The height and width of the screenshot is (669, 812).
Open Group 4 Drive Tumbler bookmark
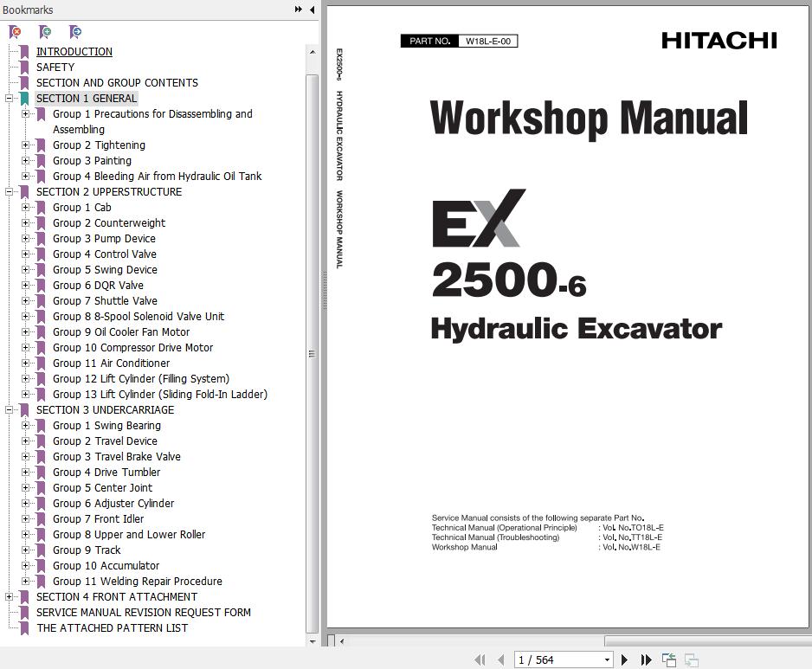pyautogui.click(x=106, y=472)
